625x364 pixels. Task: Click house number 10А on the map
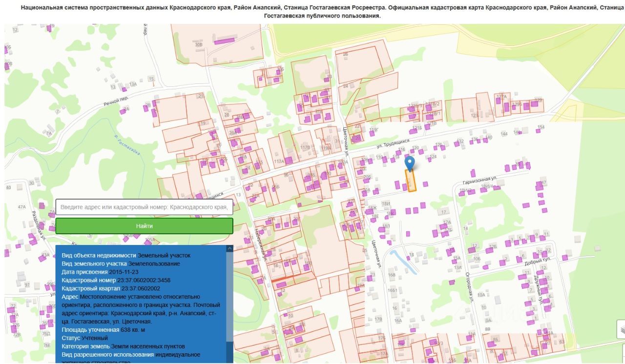click(481, 295)
